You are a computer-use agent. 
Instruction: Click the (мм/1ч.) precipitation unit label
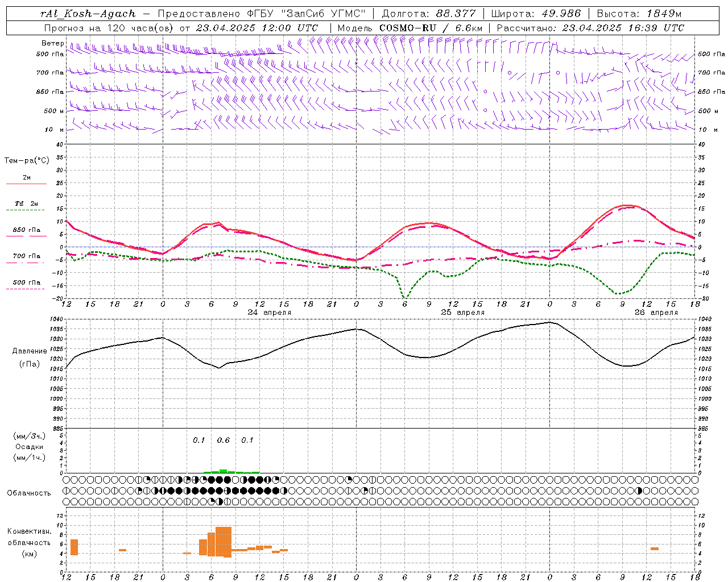(x=30, y=458)
